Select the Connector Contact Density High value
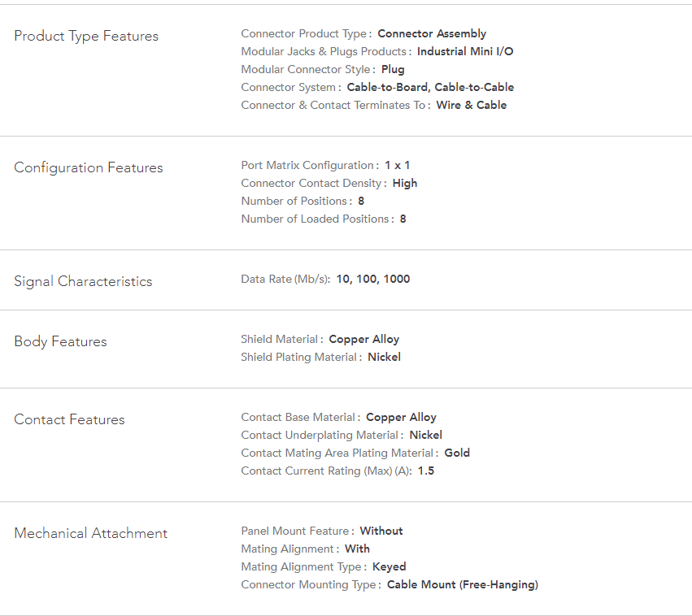692x616 pixels. pyautogui.click(x=404, y=184)
